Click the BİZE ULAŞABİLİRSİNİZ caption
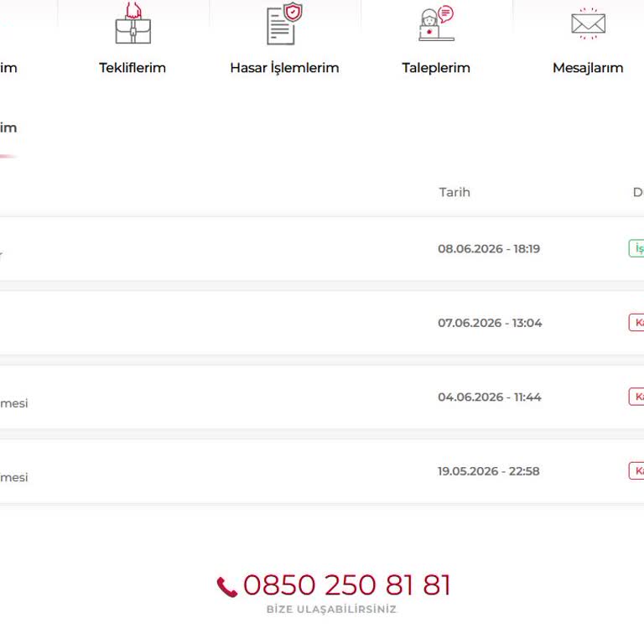 click(x=331, y=609)
